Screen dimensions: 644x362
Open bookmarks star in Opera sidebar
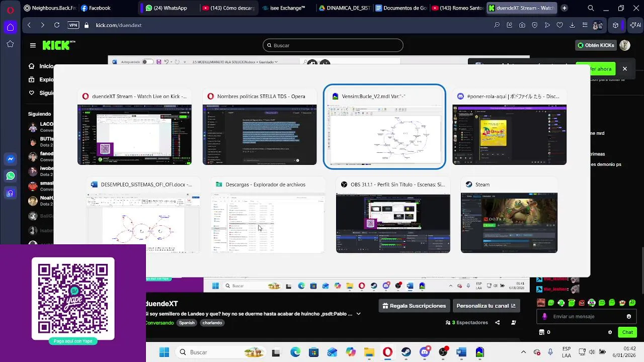click(10, 44)
